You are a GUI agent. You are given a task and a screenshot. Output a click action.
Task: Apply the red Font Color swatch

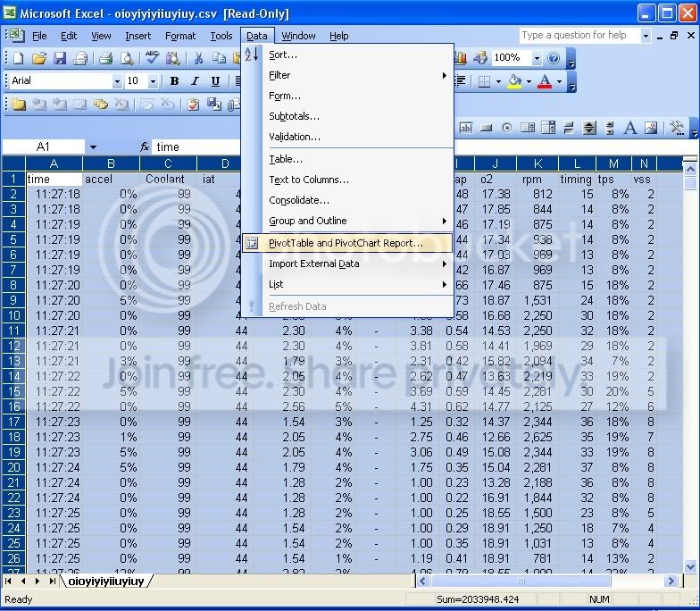[545, 81]
